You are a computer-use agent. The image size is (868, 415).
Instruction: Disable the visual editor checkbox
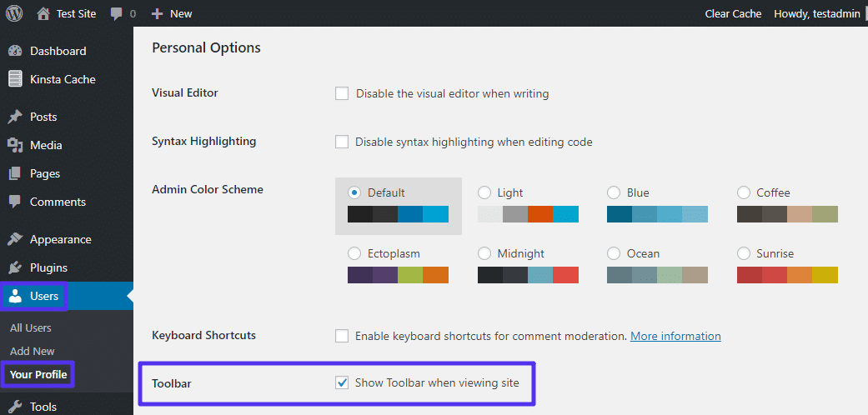(x=342, y=93)
